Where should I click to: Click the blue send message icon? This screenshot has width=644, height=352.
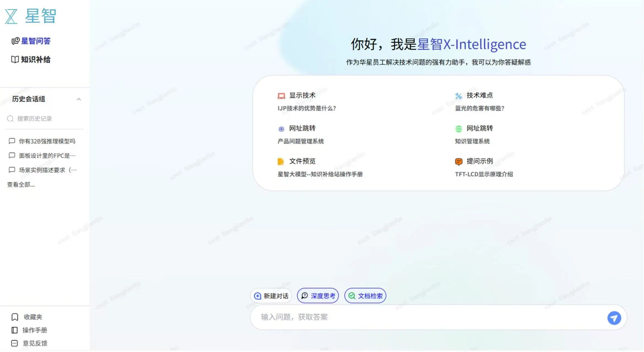[x=614, y=318]
